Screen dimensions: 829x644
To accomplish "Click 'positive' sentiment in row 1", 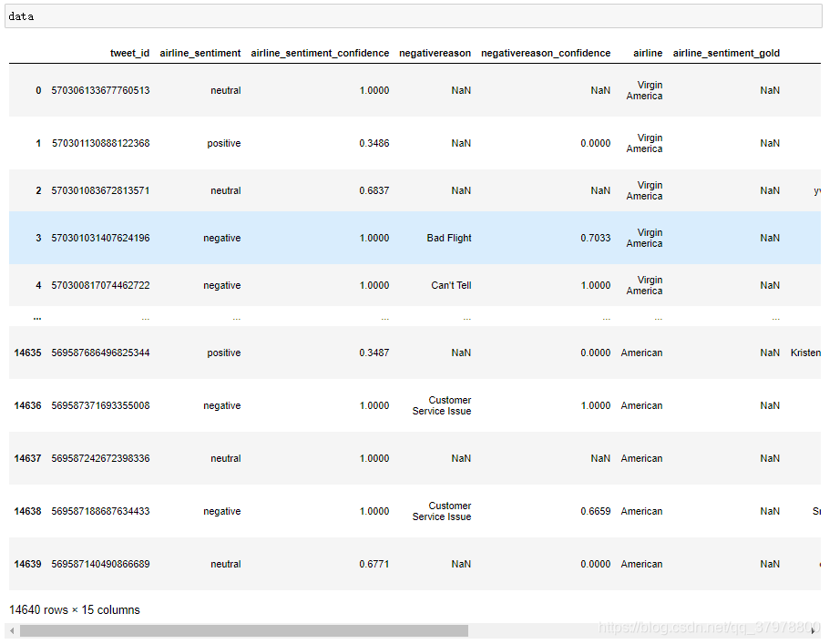I will pyautogui.click(x=223, y=143).
